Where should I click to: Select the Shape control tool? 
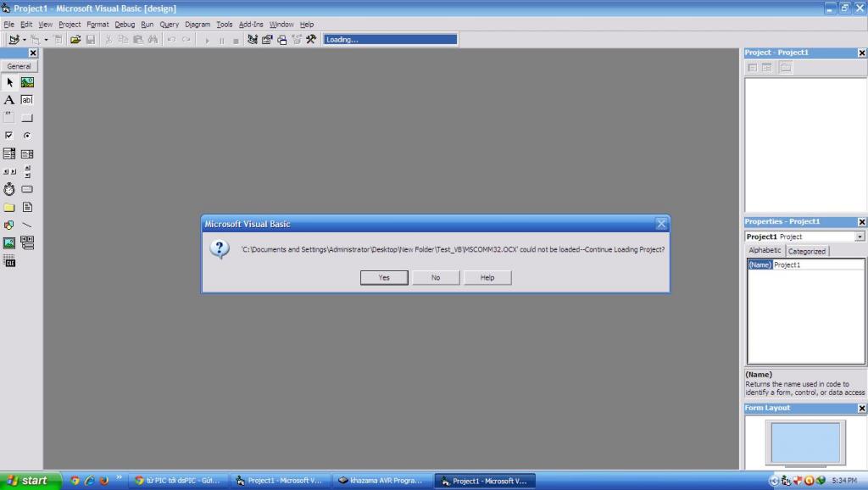9,225
